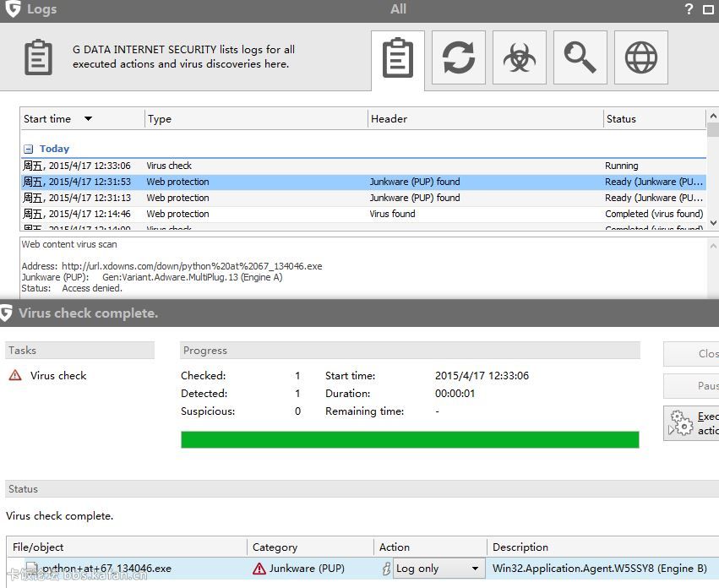Sort results by Action column
719x588 pixels.
click(430, 547)
